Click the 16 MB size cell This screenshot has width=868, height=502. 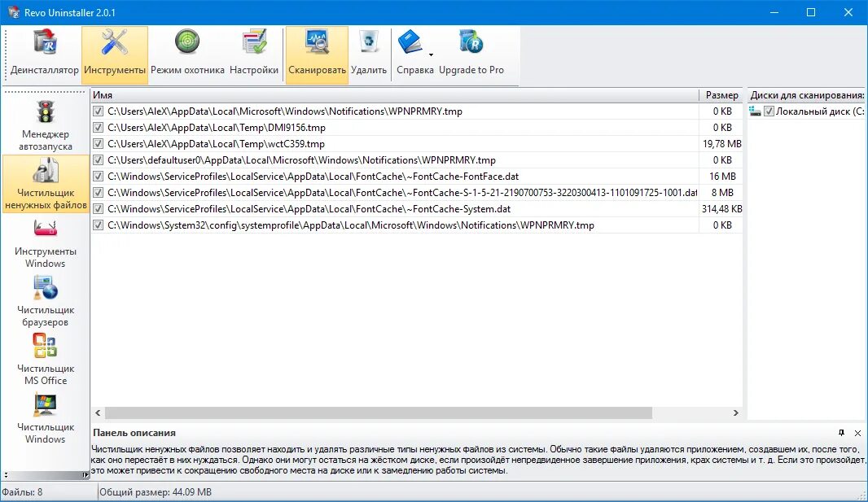click(722, 177)
